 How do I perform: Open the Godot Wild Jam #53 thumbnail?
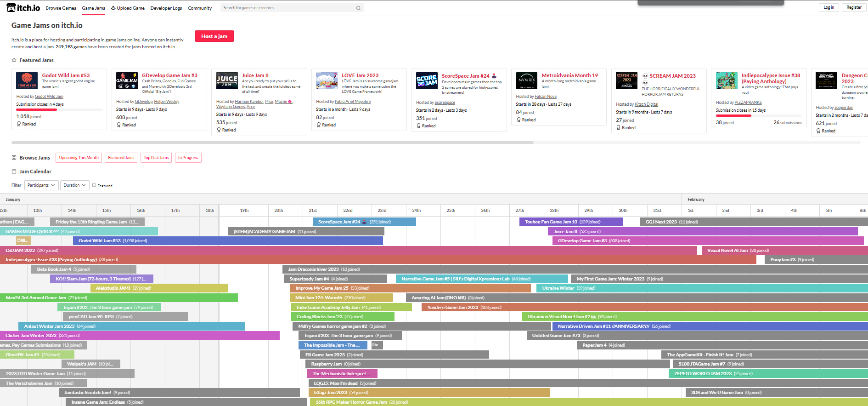click(x=27, y=80)
